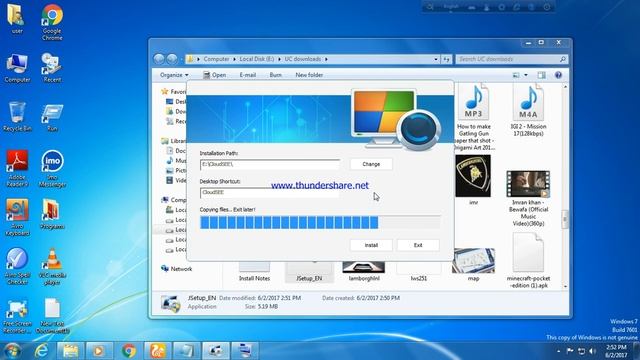Select the imr Lamborghini logo image

473,180
